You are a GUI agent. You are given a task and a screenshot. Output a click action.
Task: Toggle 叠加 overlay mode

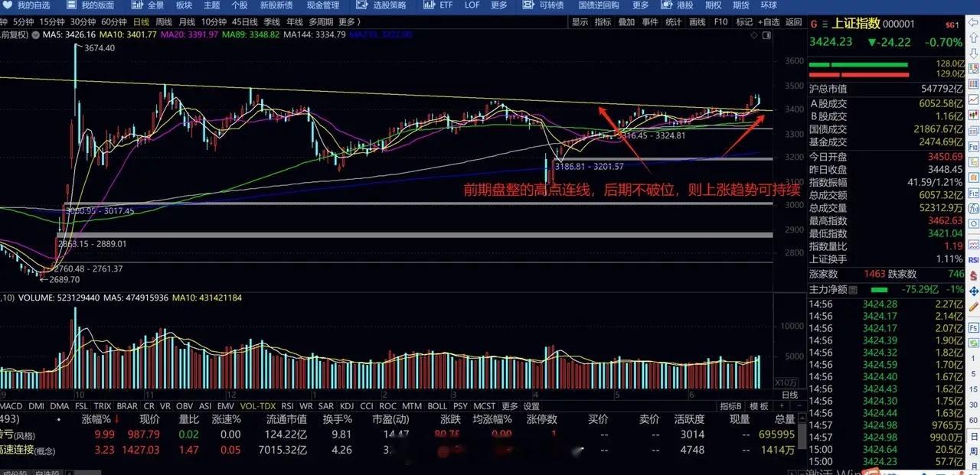(x=626, y=22)
